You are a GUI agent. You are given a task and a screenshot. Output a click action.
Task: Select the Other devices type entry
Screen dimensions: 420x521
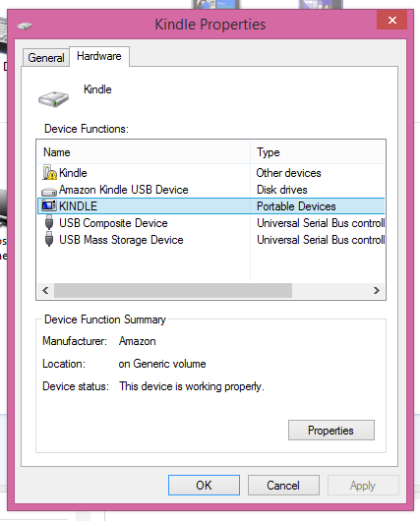(288, 173)
